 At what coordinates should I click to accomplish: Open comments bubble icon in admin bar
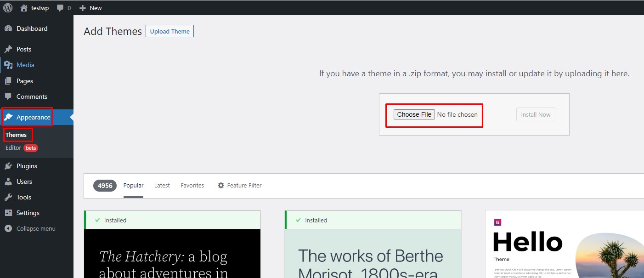[60, 8]
